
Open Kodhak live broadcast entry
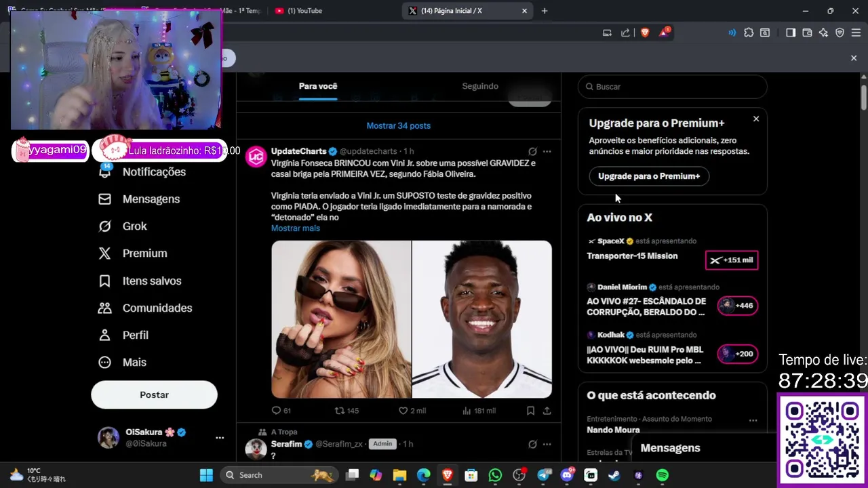click(645, 355)
